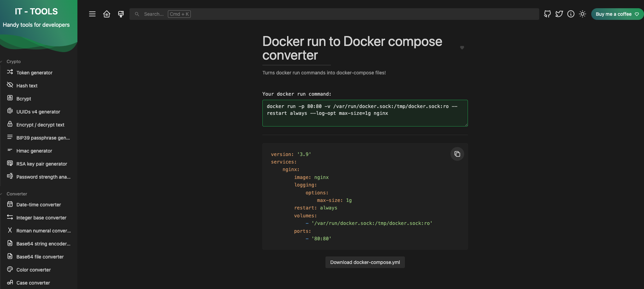Open the Bcrypt tool
Image resolution: width=644 pixels, height=289 pixels.
pyautogui.click(x=24, y=99)
